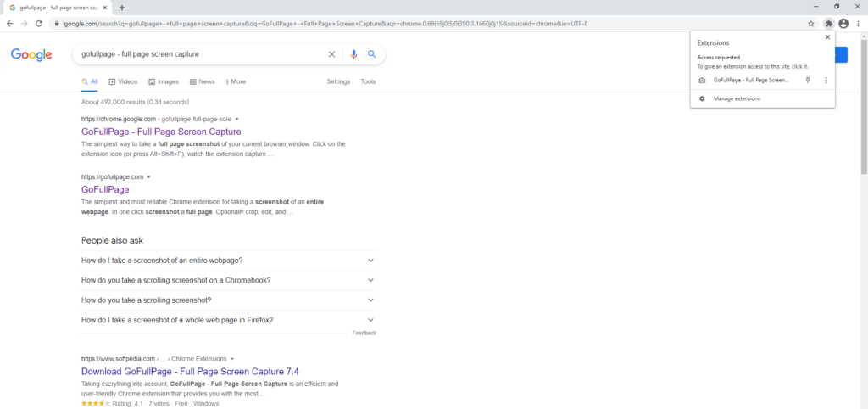Expand 'How do you take a scrolling screenshot?'
Screen dimensions: 868x409
229,300
